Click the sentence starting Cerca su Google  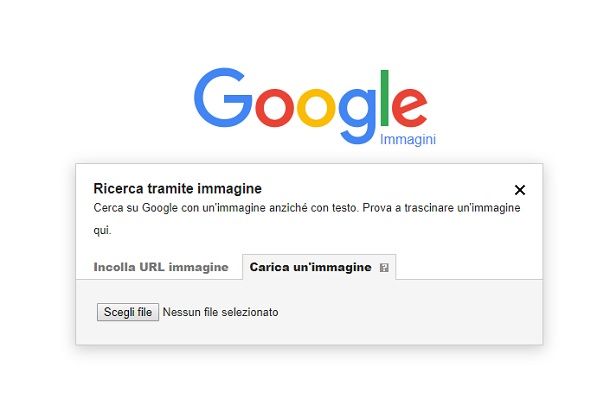(x=226, y=208)
